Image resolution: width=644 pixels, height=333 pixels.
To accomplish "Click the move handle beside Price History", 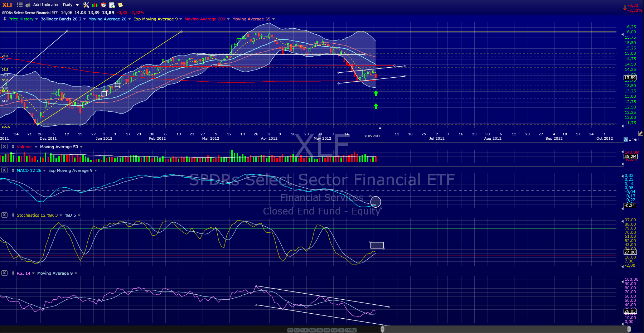I will click(5, 19).
